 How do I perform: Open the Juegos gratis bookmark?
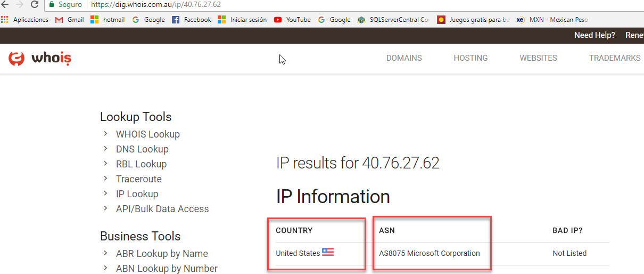473,20
